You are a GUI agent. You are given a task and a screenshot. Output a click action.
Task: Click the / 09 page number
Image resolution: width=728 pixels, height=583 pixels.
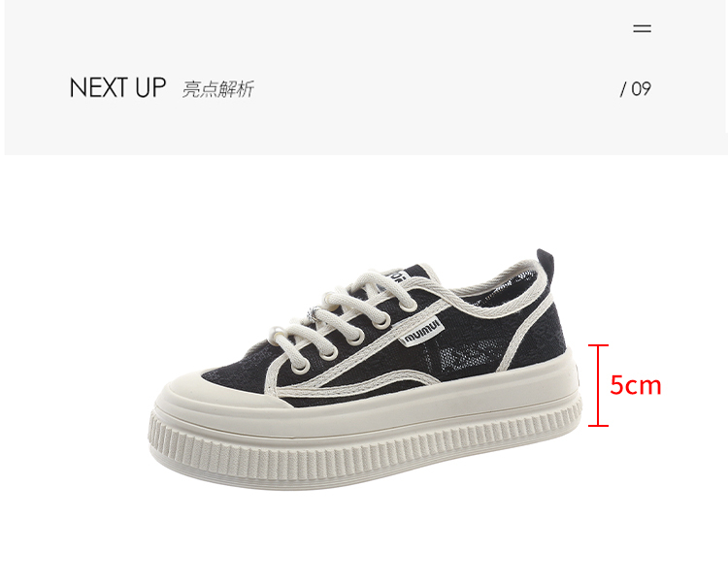636,88
